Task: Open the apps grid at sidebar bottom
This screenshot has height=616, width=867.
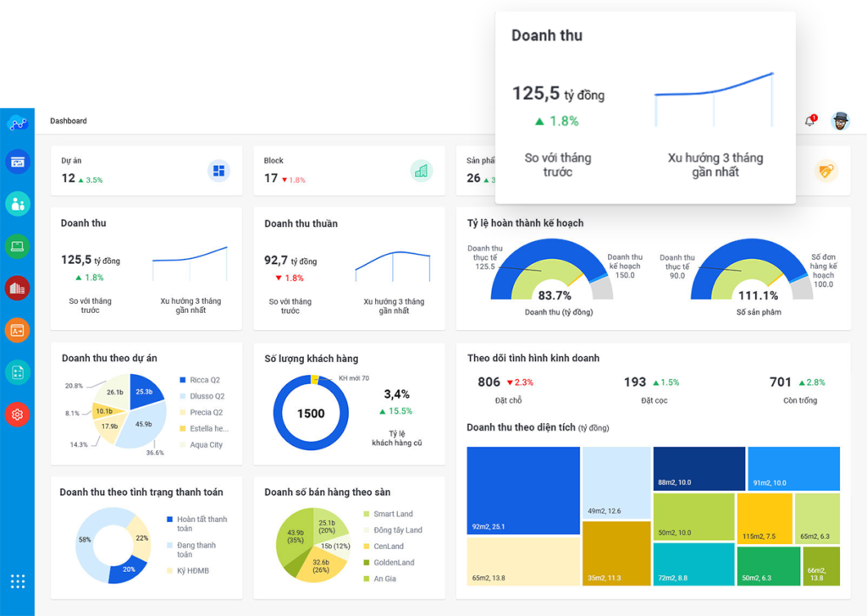Action: pos(17,581)
